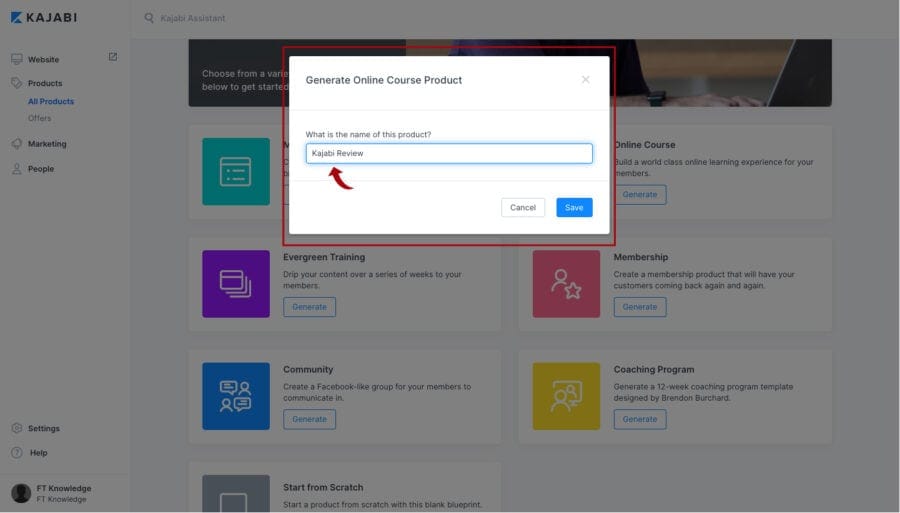
Task: Open People in the sidebar
Action: click(x=41, y=169)
